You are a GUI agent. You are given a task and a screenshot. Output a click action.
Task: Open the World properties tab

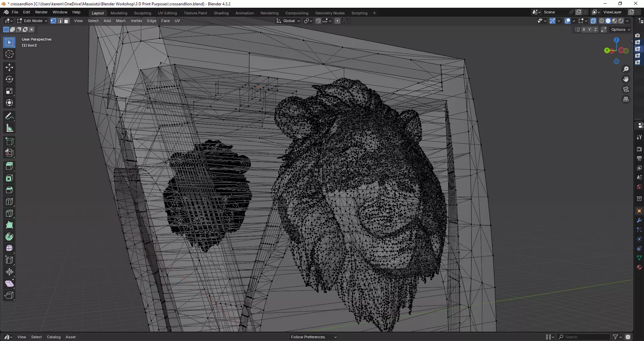tap(639, 187)
